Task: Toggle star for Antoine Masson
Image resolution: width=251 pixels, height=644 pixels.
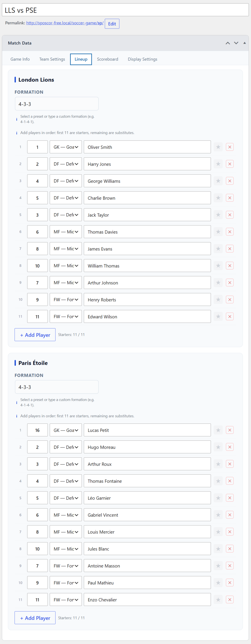Action: point(218,566)
